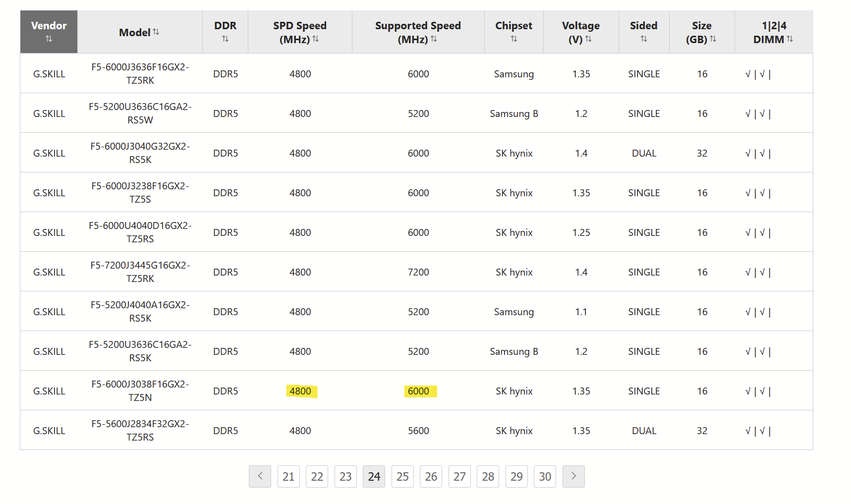This screenshot has width=851, height=504.
Task: Click the Model column sort icon
Action: pyautogui.click(x=156, y=32)
